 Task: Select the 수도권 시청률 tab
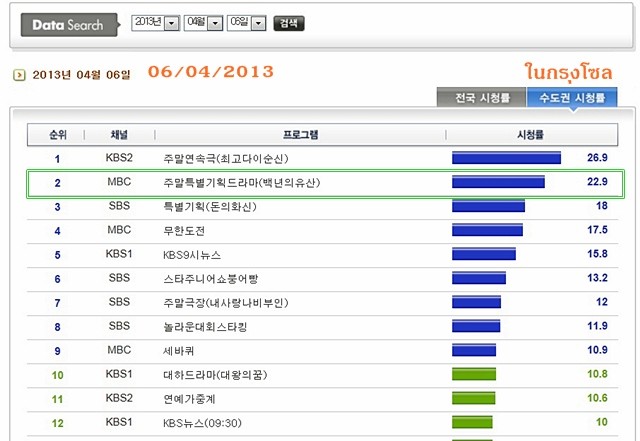click(x=572, y=98)
